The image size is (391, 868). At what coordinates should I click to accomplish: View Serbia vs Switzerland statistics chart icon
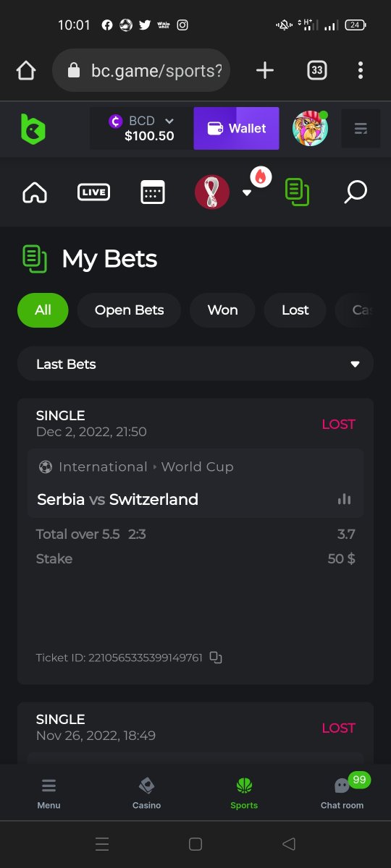point(344,499)
